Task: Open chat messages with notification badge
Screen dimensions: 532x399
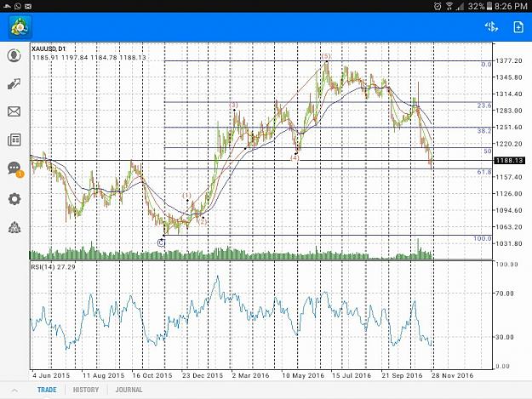Action: pos(15,168)
